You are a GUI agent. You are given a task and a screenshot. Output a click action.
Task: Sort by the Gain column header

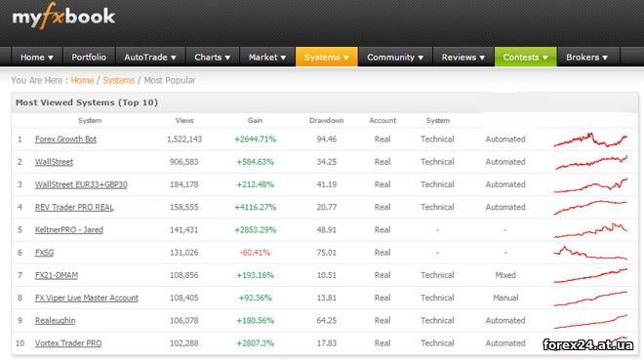pos(255,121)
